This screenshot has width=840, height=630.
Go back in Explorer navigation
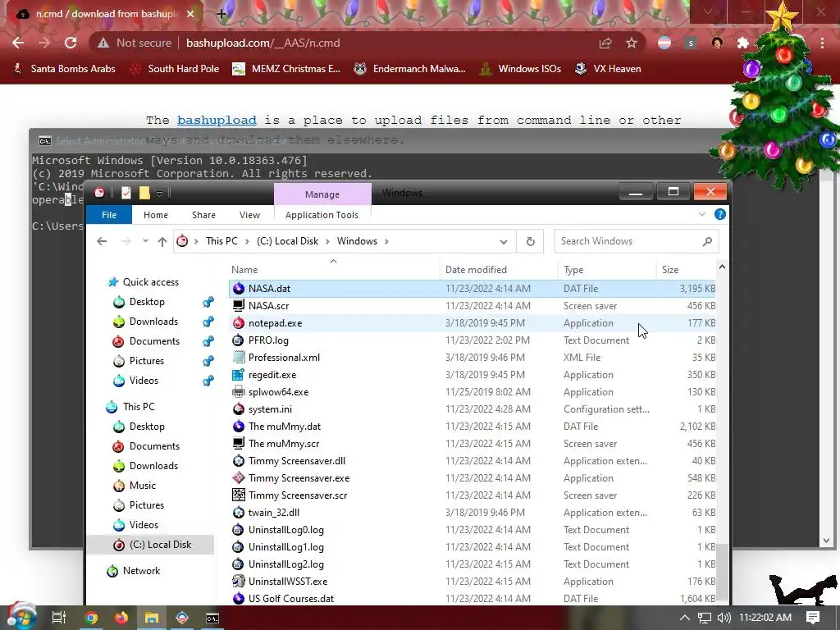coord(102,241)
